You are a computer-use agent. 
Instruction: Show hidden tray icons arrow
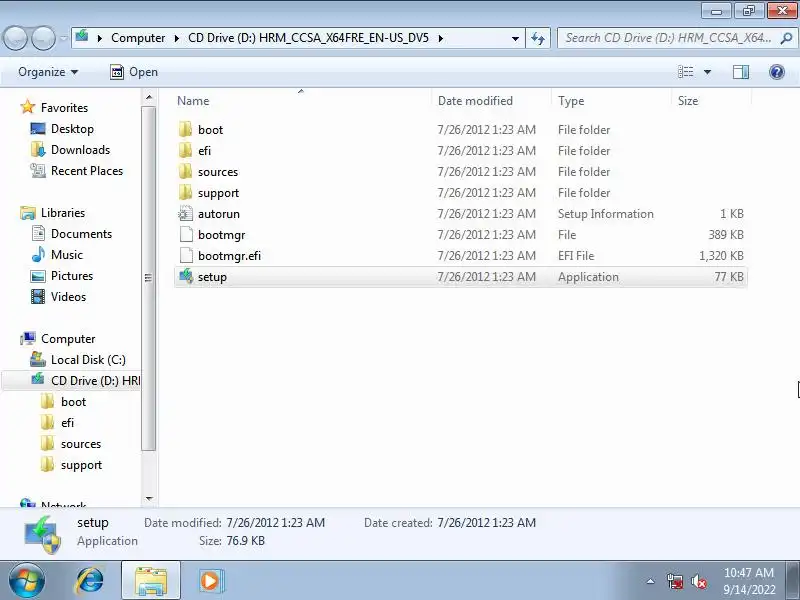pyautogui.click(x=651, y=581)
